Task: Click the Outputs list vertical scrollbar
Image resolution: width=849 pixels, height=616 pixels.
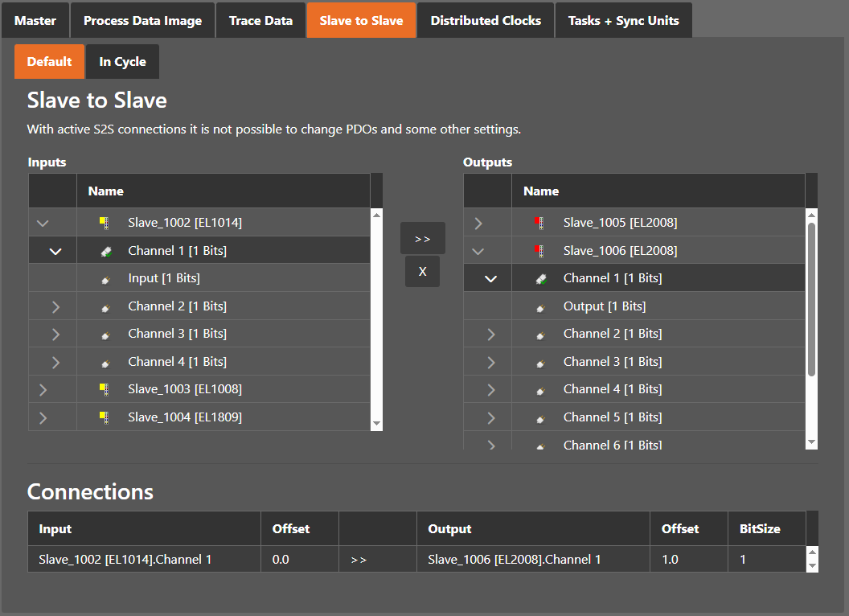Action: 811,299
